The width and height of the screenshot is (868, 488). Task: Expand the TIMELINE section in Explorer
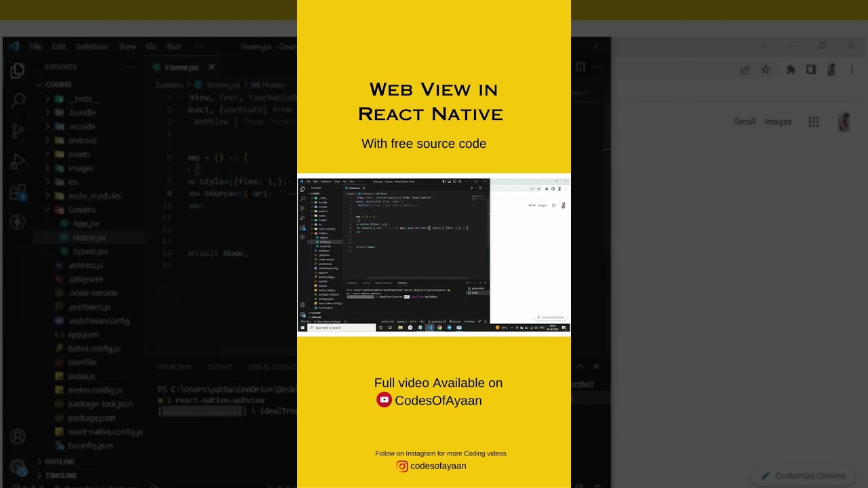[325, 317]
